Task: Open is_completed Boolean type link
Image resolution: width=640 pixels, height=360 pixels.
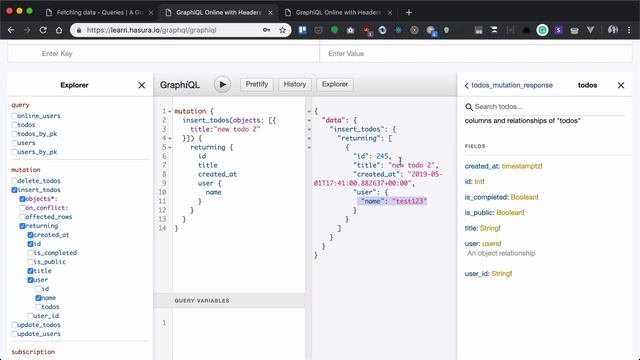Action: click(524, 197)
